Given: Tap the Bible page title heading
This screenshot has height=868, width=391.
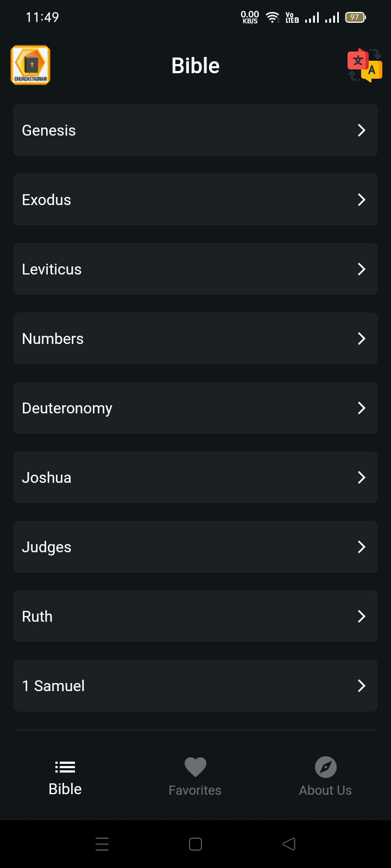Looking at the screenshot, I should pos(195,66).
